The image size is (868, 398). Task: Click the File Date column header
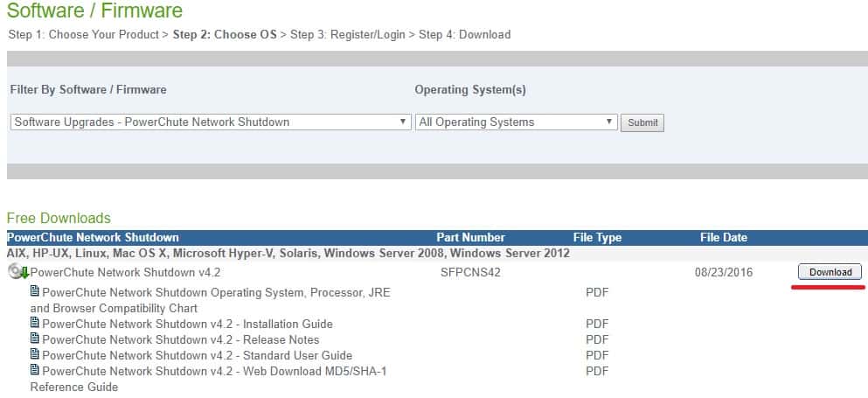pyautogui.click(x=723, y=237)
